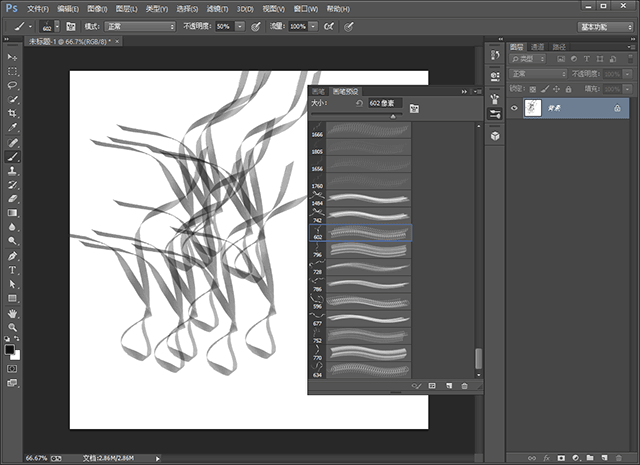Switch to the 通道 channels tab

tap(538, 46)
